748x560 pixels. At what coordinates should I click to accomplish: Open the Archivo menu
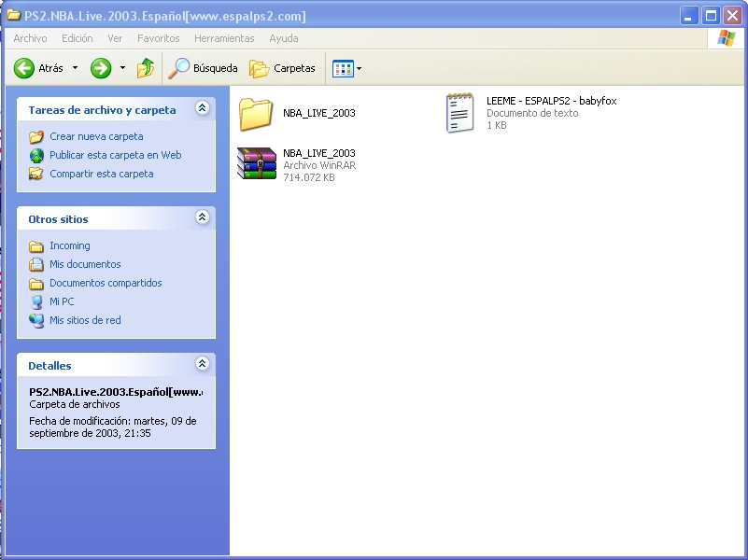point(30,38)
